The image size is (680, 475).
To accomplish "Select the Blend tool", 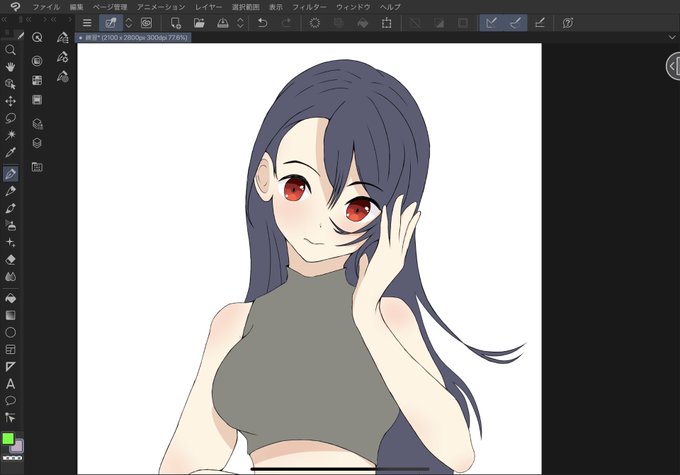I will (10, 276).
